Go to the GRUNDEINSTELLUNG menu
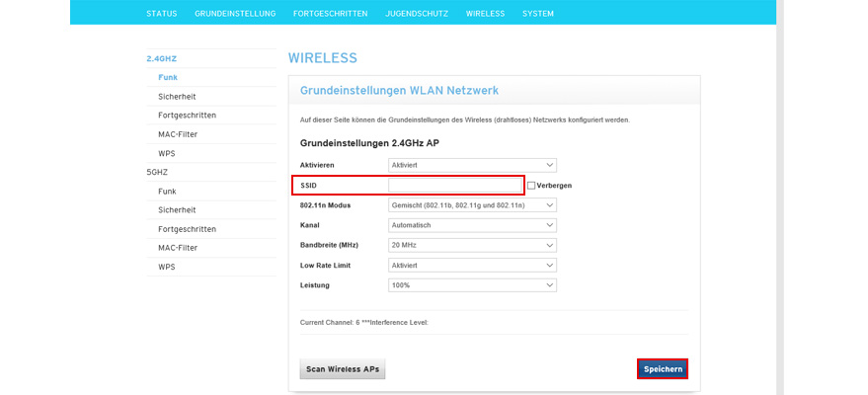The image size is (868, 395). click(x=235, y=14)
